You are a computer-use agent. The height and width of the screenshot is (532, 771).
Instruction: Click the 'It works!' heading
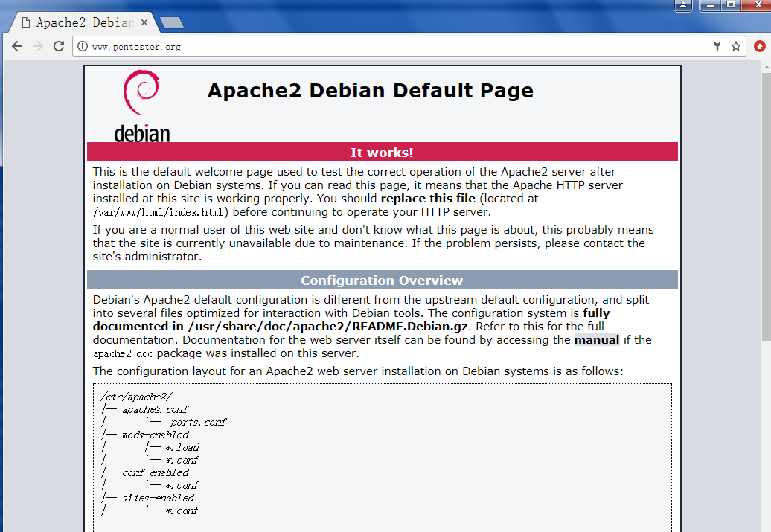coord(382,153)
